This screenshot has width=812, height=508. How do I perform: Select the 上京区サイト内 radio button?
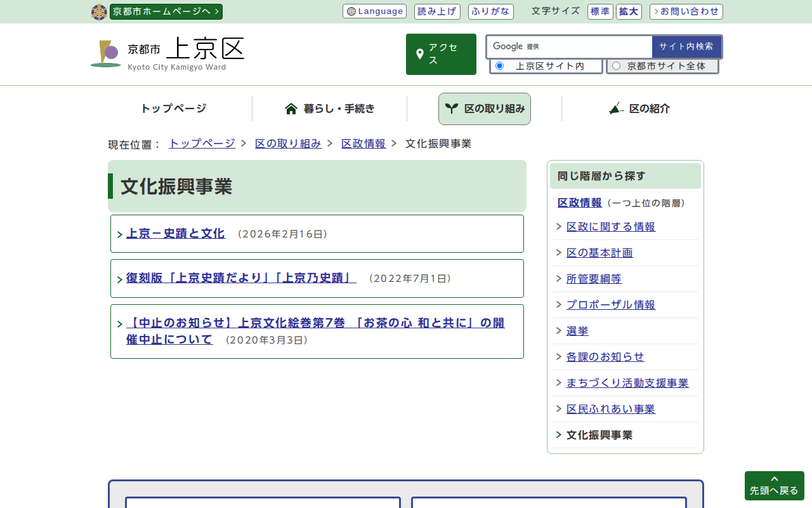click(x=499, y=66)
